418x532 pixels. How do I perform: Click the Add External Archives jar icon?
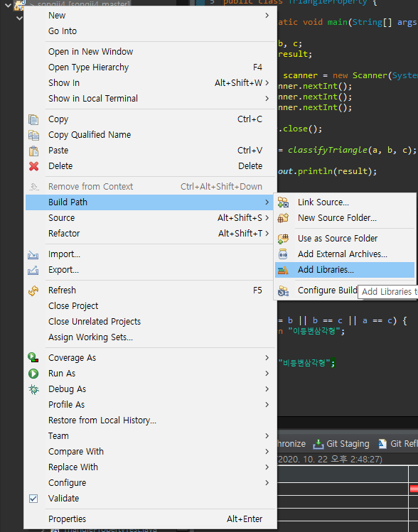(283, 254)
